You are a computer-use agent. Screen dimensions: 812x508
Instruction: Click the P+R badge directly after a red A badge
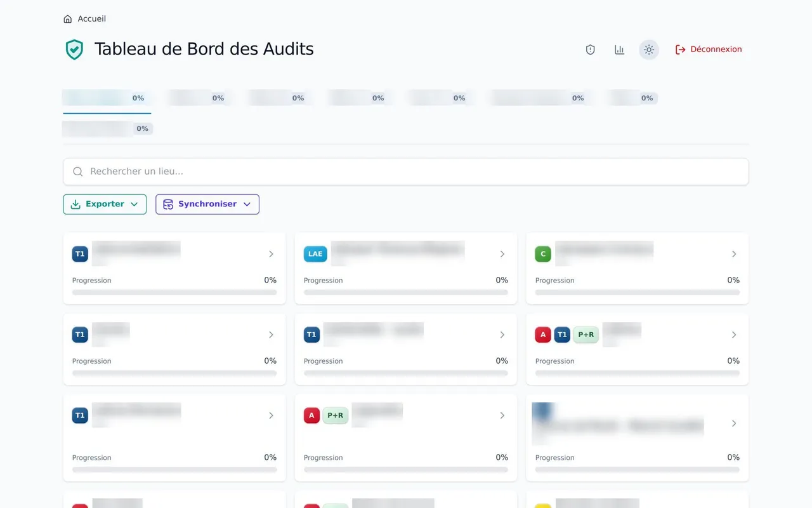pyautogui.click(x=336, y=415)
